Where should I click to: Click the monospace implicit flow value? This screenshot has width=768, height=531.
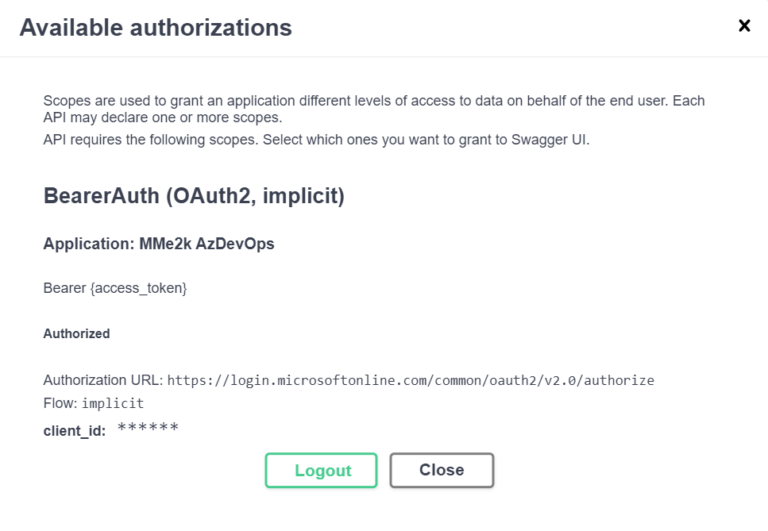[113, 403]
